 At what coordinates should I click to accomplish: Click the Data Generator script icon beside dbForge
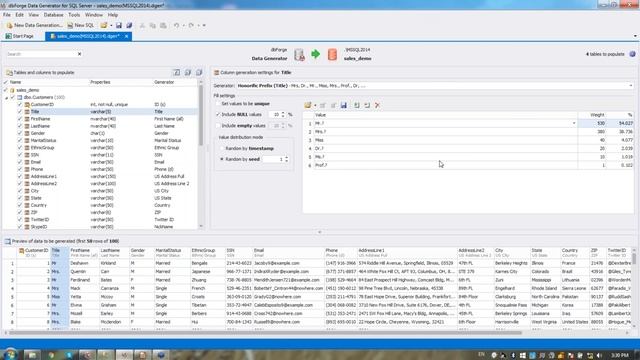pos(300,54)
